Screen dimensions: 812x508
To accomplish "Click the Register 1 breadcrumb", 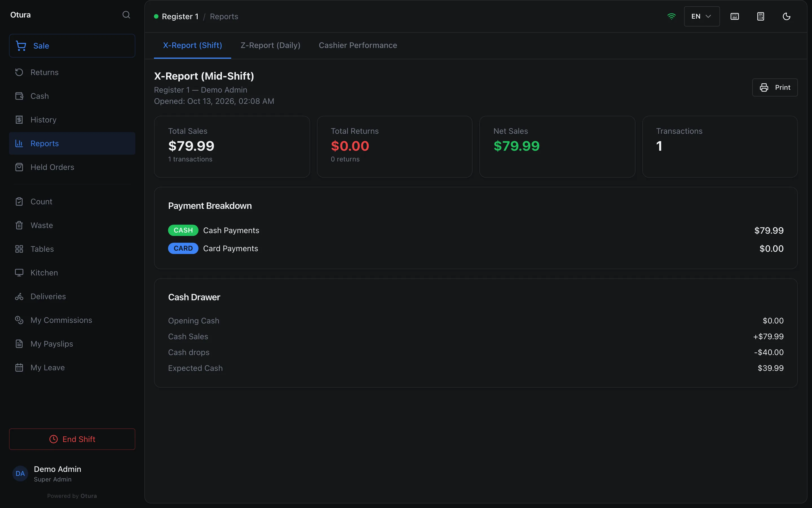I will pyautogui.click(x=180, y=16).
